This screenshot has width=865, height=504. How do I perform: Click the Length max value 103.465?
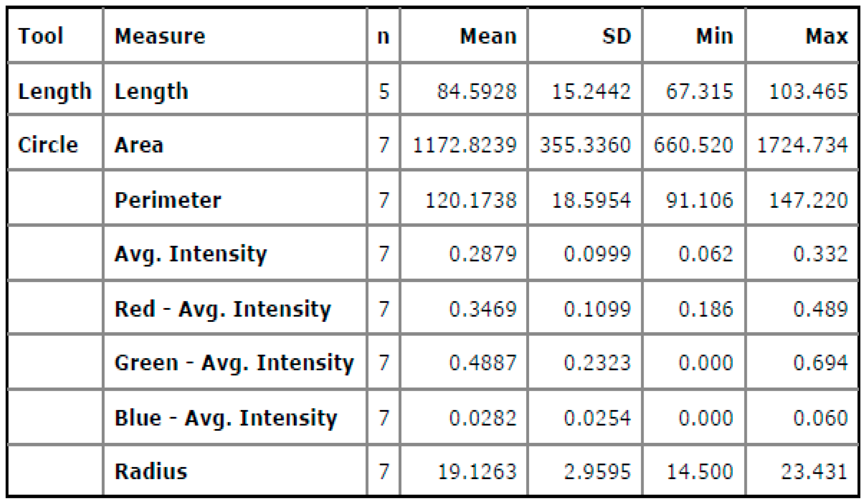coord(808,91)
